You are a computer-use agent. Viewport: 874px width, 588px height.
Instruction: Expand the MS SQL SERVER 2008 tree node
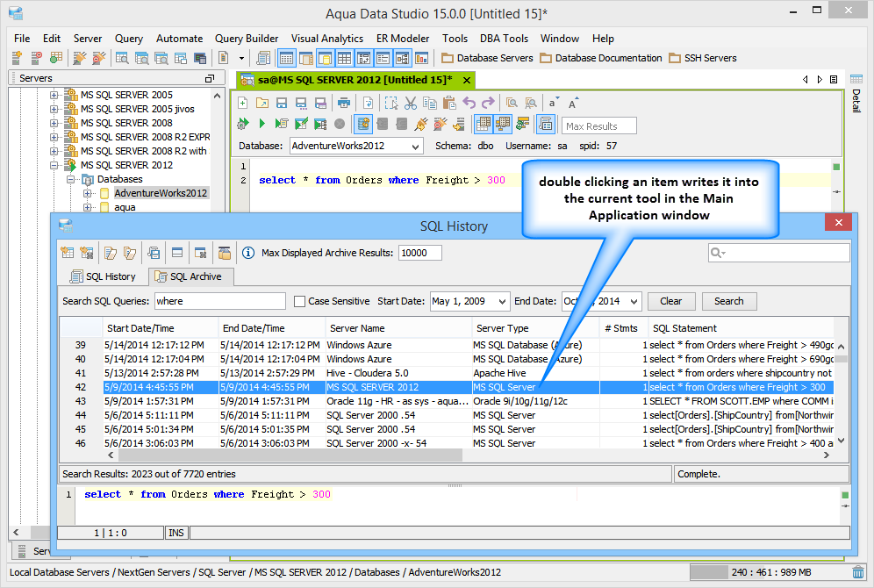[x=54, y=123]
